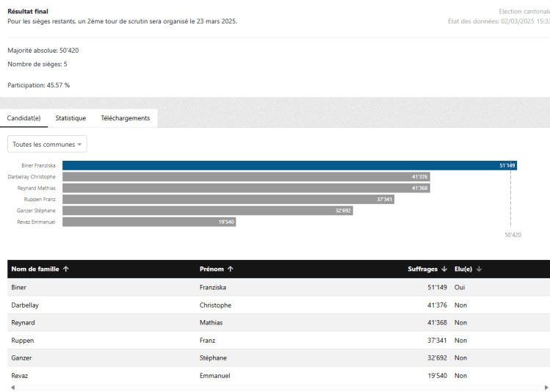Switch to the Statistique tab
Image resolution: width=550 pixels, height=392 pixels.
click(70, 118)
